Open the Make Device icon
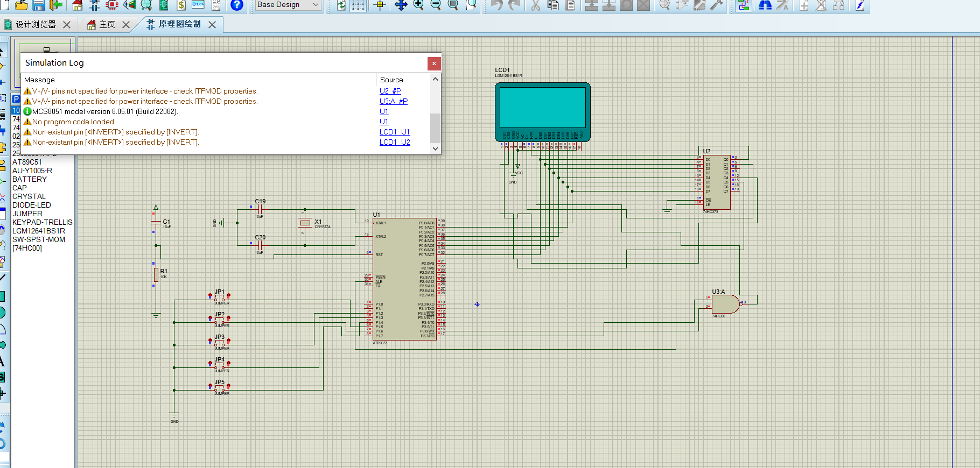 (x=682, y=5)
